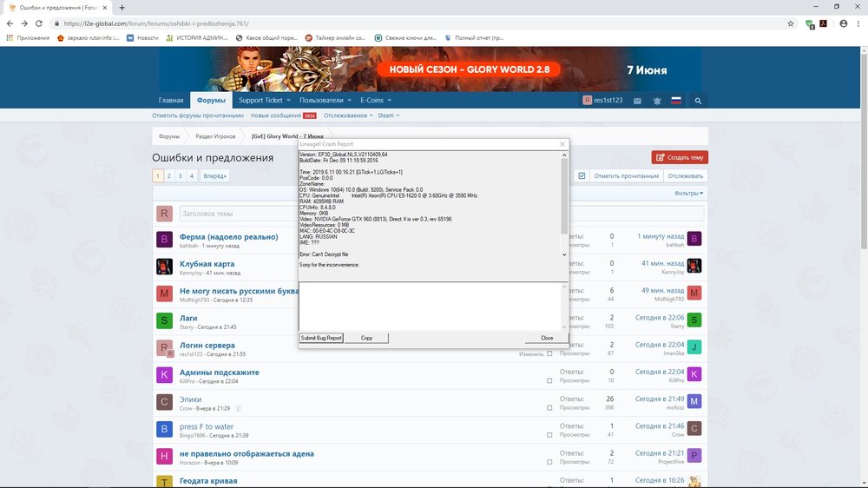868x488 pixels.
Task: Tick the checkbox for Логин сервера thread
Action: pyautogui.click(x=549, y=353)
